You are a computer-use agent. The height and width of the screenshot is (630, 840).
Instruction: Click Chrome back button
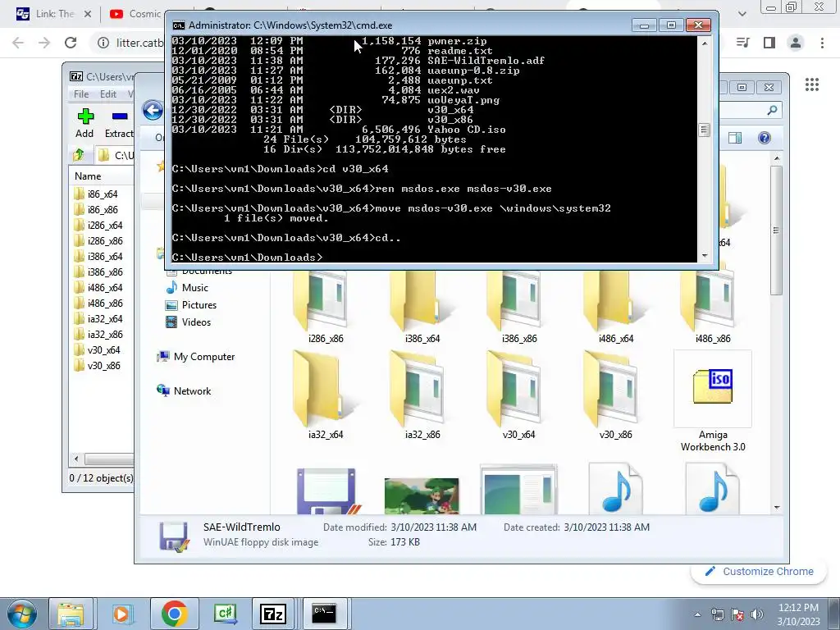(x=18, y=43)
